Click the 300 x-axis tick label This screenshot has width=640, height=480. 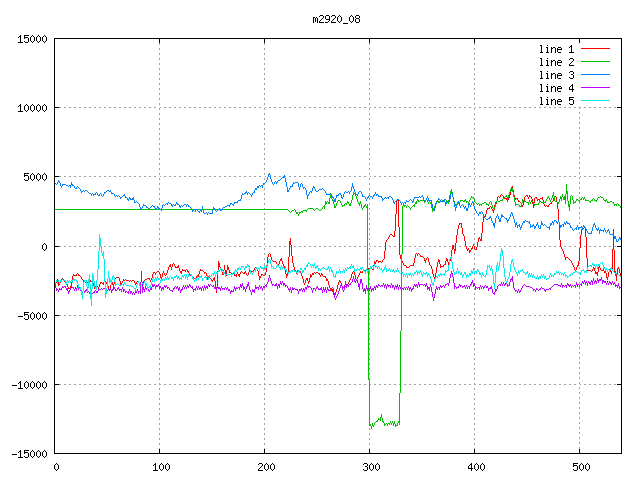click(370, 466)
